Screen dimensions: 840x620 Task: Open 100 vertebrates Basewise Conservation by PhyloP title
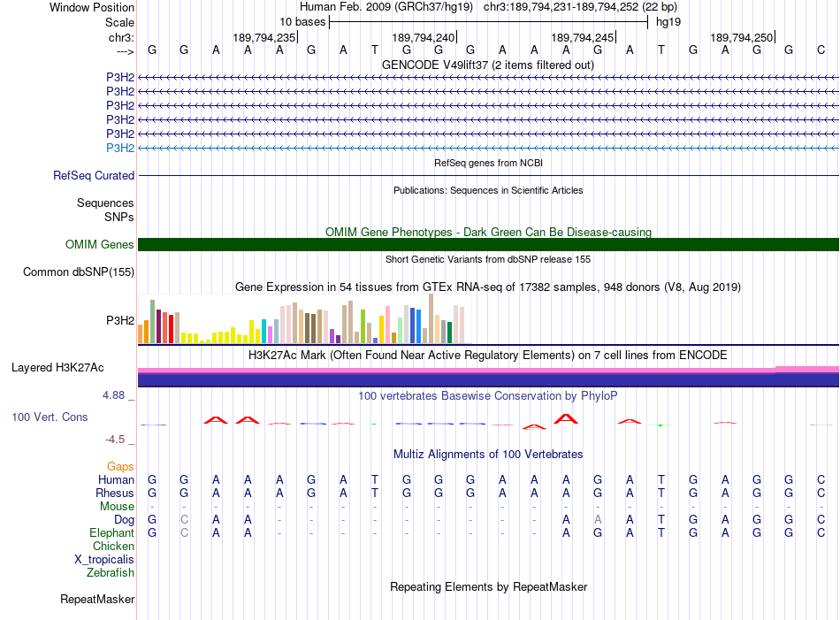coord(488,396)
